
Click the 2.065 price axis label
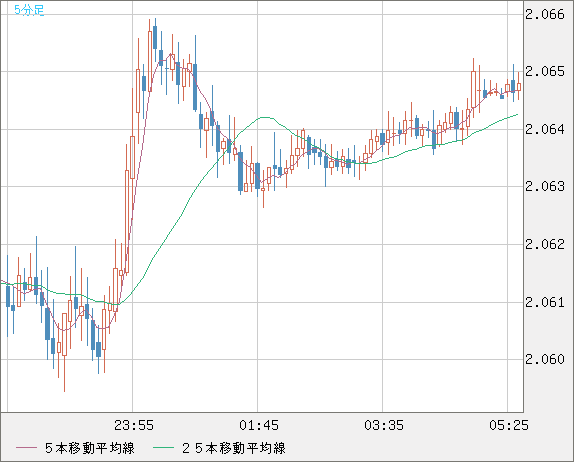[545, 71]
